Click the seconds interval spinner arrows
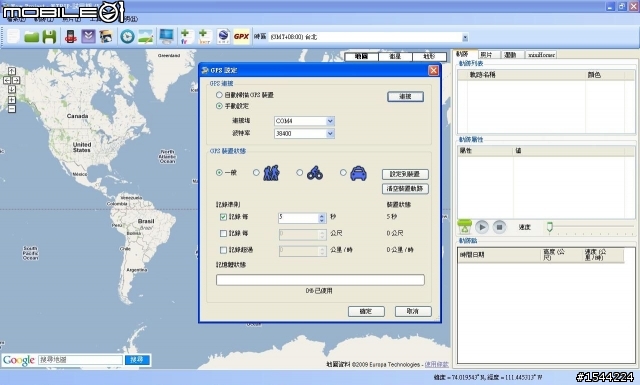The image size is (640, 385). tap(322, 218)
